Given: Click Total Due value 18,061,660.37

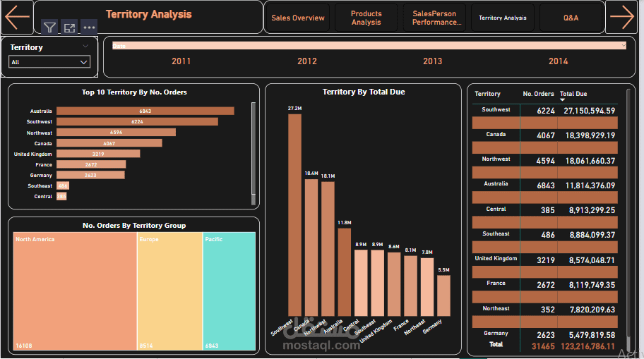Looking at the screenshot, I should (590, 161).
